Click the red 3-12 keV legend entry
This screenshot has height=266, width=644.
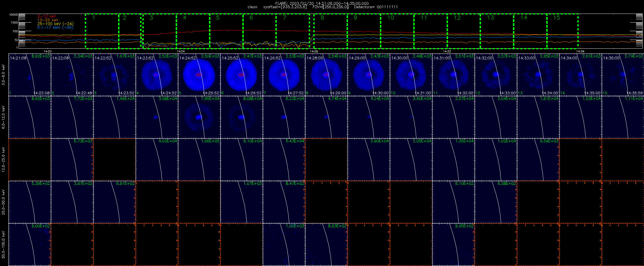pyautogui.click(x=47, y=16)
